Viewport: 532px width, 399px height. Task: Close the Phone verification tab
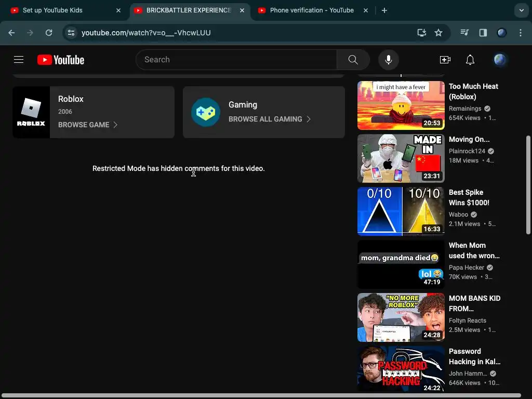[366, 10]
